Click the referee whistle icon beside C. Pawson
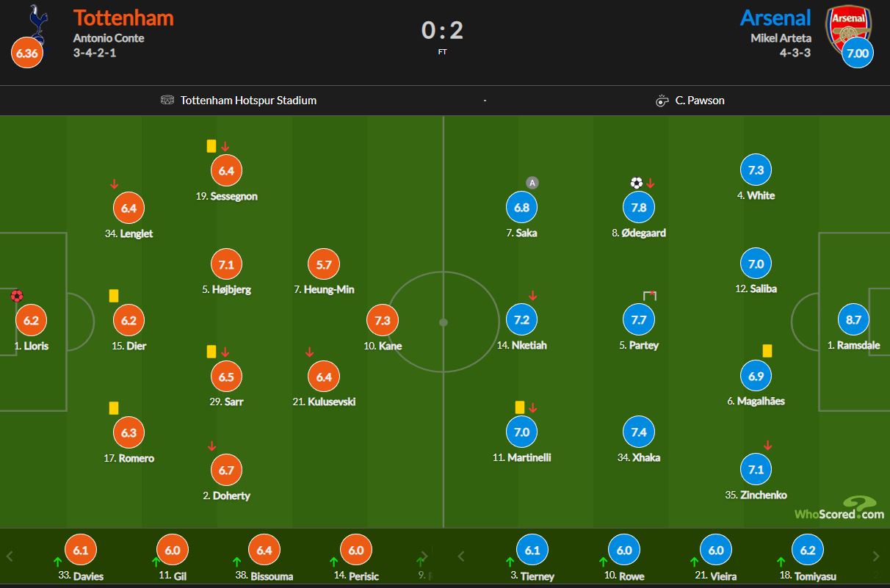 click(x=662, y=101)
